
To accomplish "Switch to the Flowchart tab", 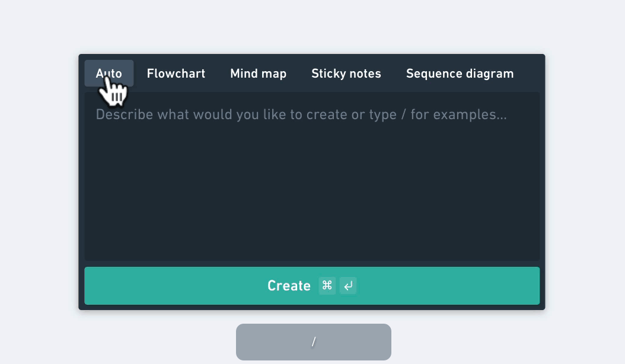I will 176,74.
